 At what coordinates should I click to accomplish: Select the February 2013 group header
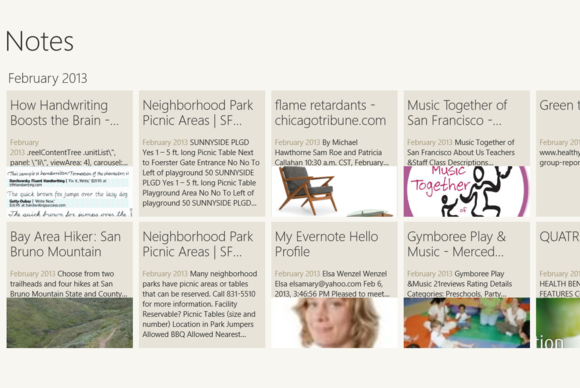click(x=48, y=78)
